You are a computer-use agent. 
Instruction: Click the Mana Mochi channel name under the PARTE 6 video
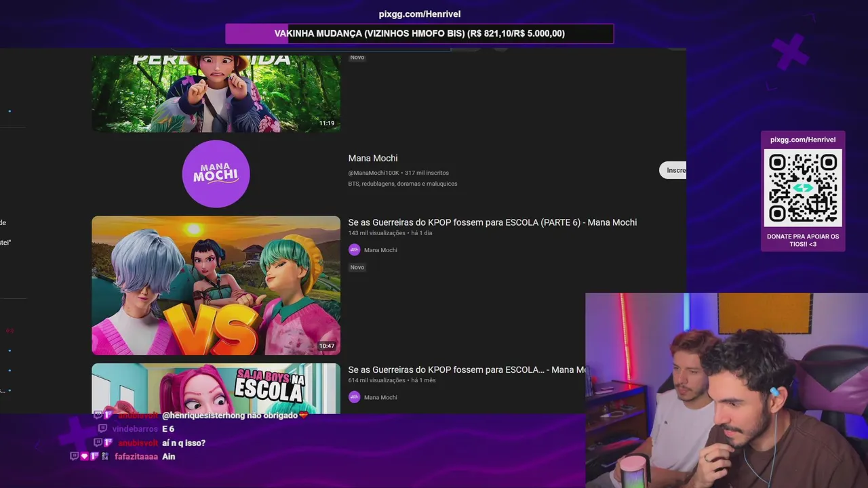(x=380, y=250)
